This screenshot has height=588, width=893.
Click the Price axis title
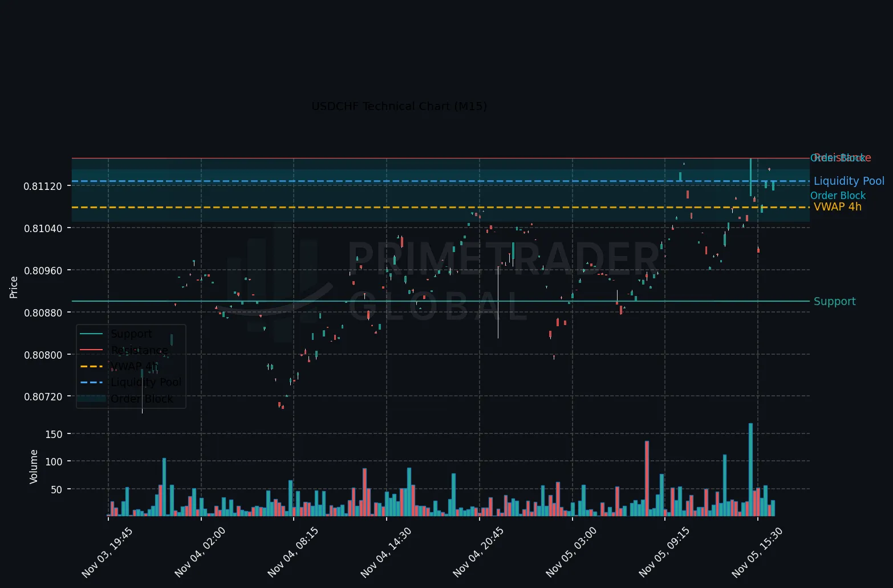click(14, 287)
